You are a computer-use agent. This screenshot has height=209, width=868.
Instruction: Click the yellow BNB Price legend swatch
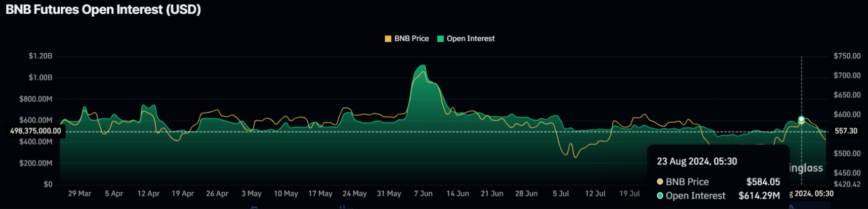pos(388,39)
